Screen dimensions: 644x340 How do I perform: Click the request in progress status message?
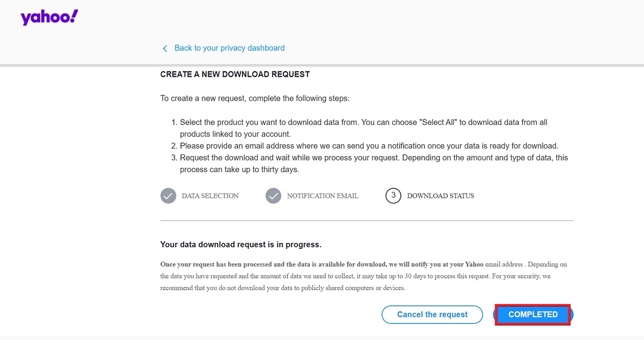tap(240, 244)
